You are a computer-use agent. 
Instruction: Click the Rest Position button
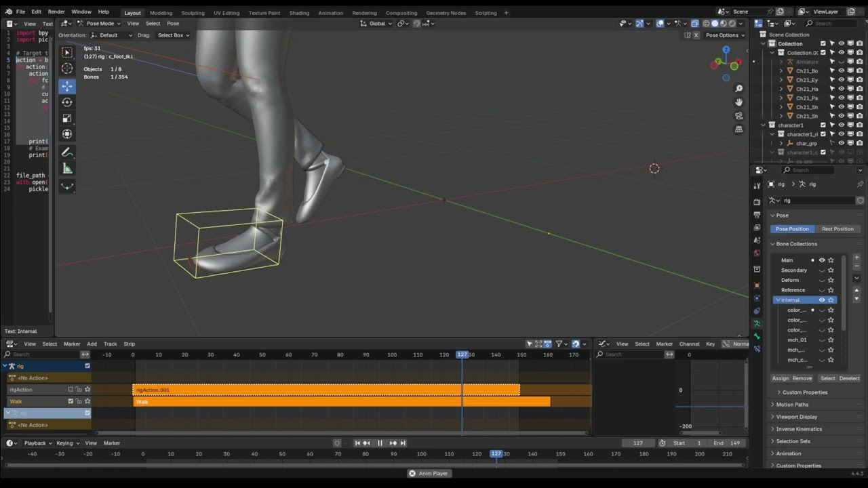pyautogui.click(x=837, y=229)
